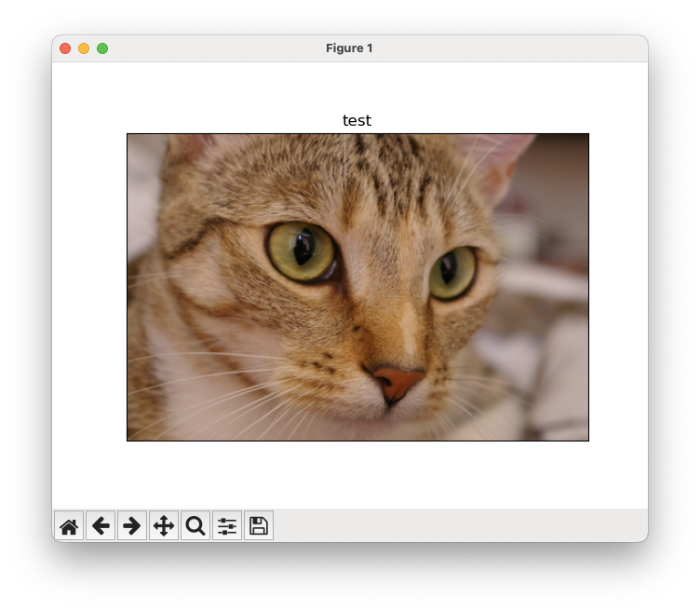The image size is (700, 611).
Task: Open Configure subplots sliders icon
Action: pyautogui.click(x=227, y=525)
